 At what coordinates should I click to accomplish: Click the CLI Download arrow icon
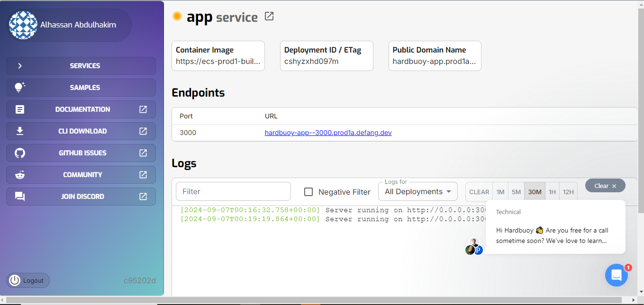click(20, 131)
